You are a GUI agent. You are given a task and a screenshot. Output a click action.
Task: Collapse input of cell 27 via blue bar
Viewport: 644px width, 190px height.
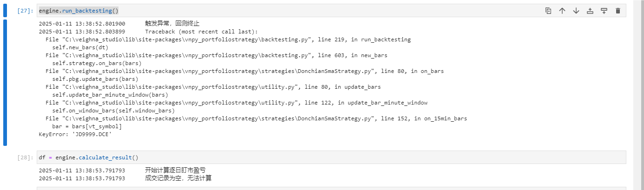click(5, 11)
